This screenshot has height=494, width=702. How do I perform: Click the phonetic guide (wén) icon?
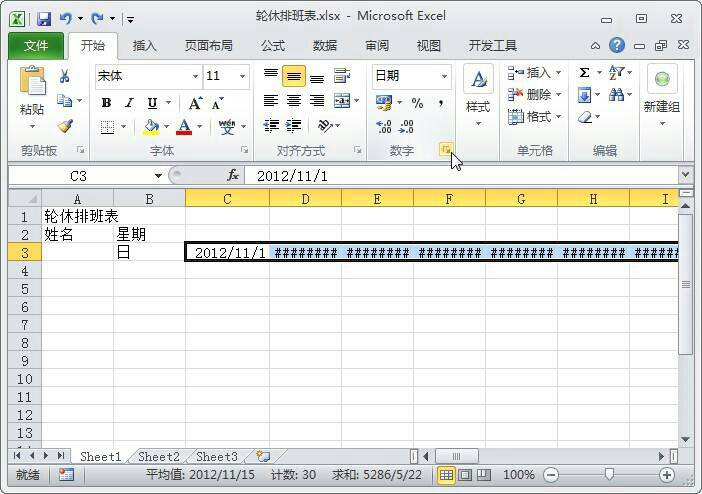click(x=227, y=127)
